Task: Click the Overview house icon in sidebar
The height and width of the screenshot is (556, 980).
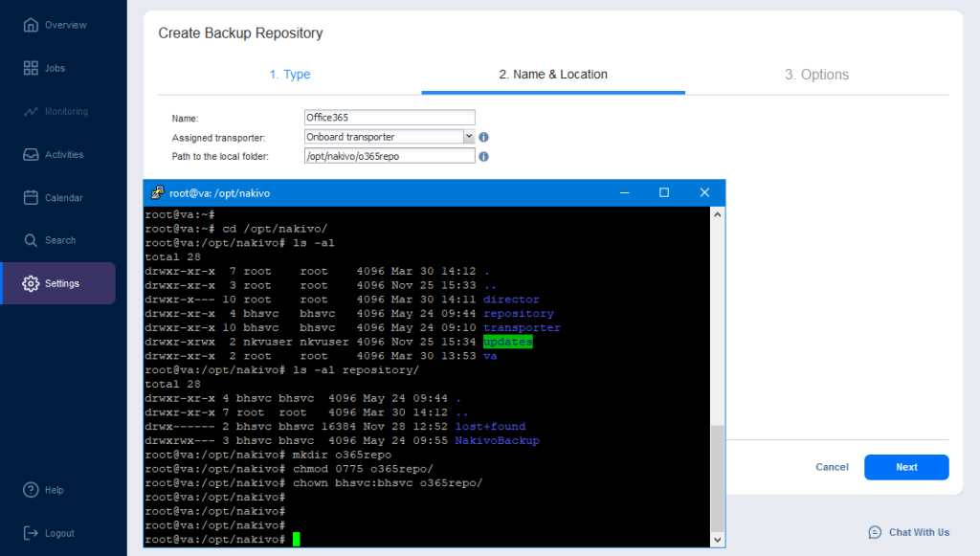Action: [31, 25]
